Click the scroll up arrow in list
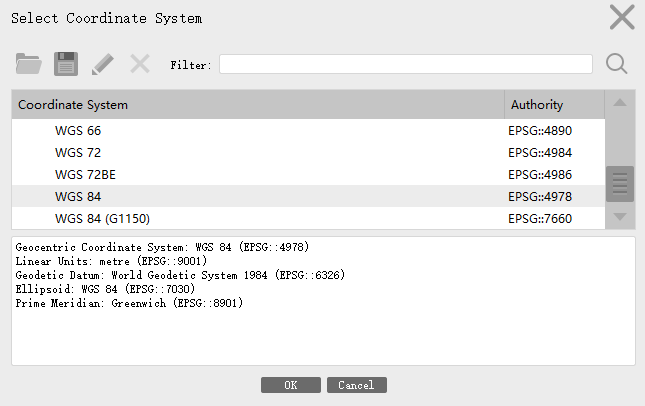The image size is (645, 406). pos(620,103)
